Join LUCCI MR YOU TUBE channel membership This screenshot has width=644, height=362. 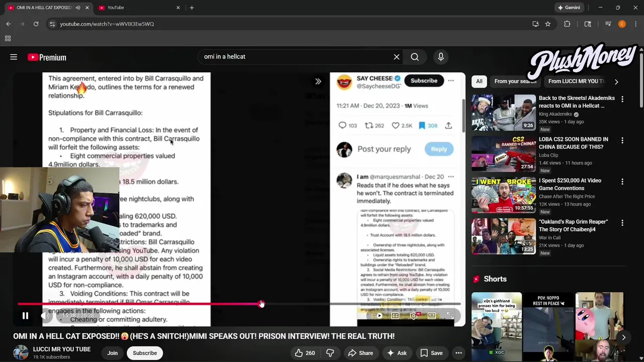coord(112,353)
